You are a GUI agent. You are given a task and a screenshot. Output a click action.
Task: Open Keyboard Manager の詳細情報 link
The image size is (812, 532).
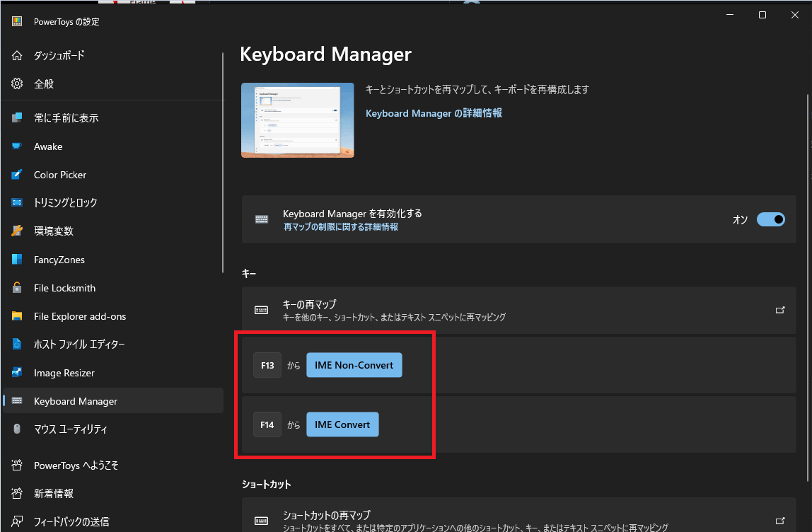[434, 113]
